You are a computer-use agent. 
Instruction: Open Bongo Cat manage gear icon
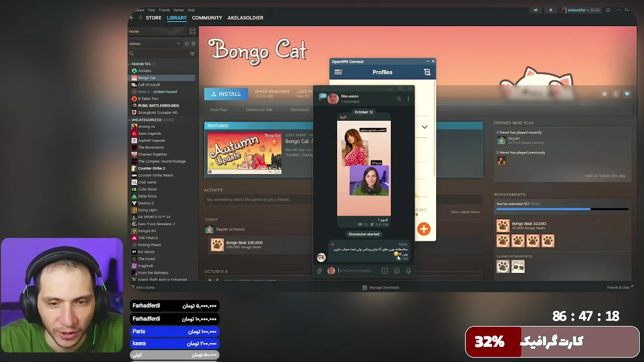tap(605, 94)
